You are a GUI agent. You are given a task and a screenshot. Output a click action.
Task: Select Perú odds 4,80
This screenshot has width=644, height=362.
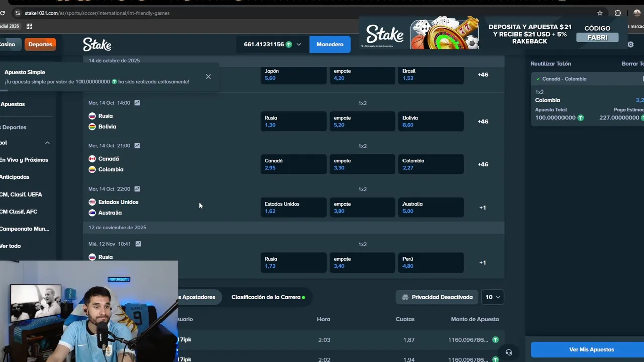pos(431,262)
